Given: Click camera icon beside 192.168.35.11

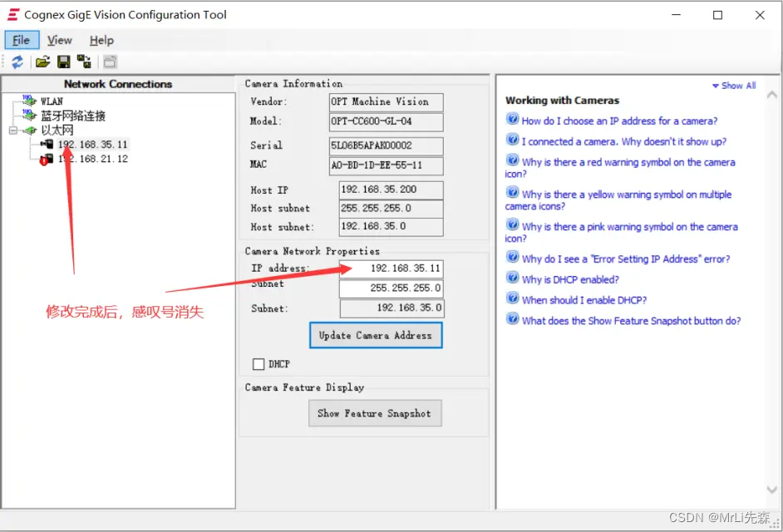Looking at the screenshot, I should (x=47, y=145).
